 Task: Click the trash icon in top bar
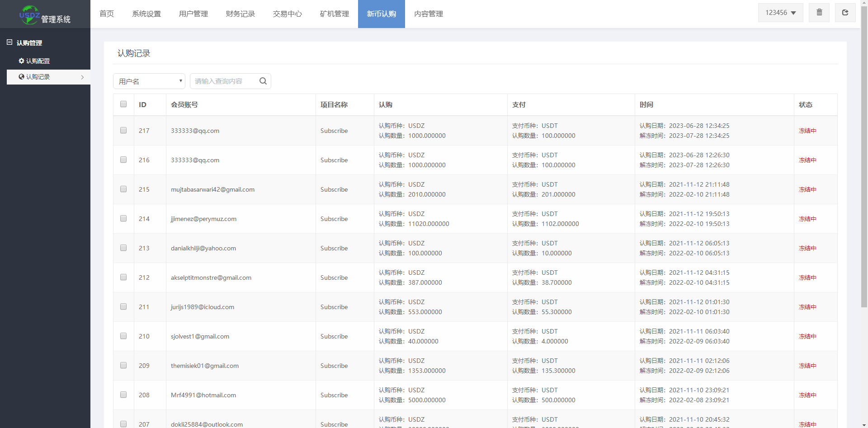pos(819,13)
